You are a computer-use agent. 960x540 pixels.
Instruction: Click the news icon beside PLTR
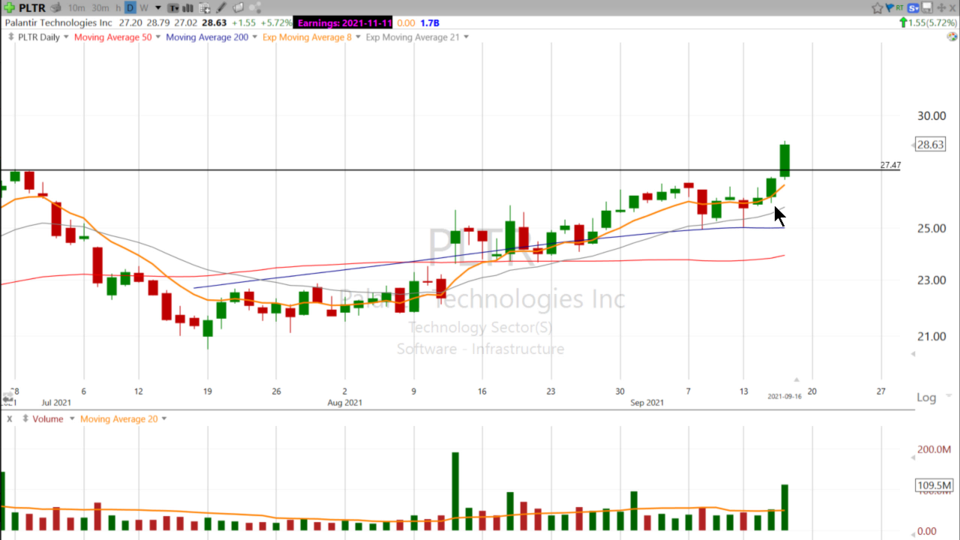pyautogui.click(x=56, y=7)
